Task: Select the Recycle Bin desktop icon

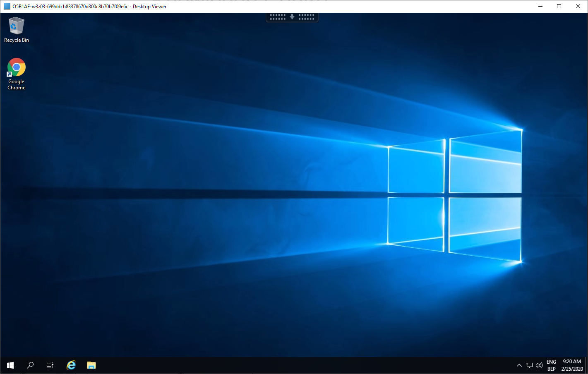Action: point(17,30)
